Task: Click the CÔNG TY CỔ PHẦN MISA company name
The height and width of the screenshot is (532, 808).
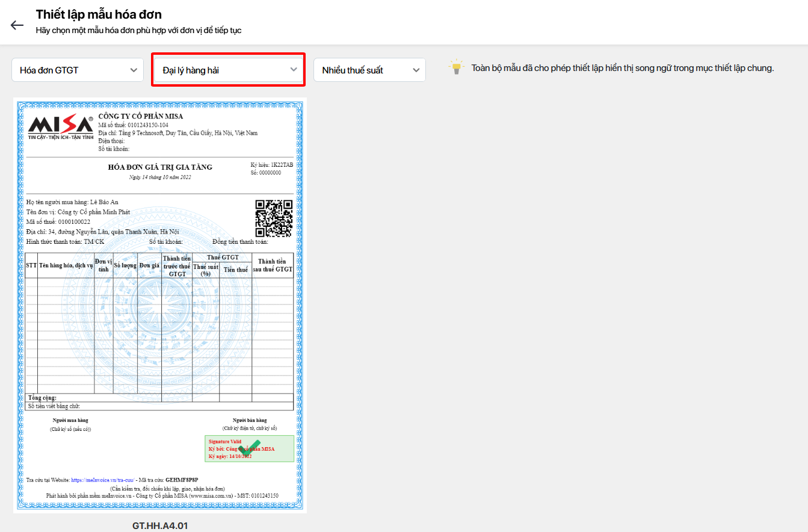Action: tap(141, 116)
